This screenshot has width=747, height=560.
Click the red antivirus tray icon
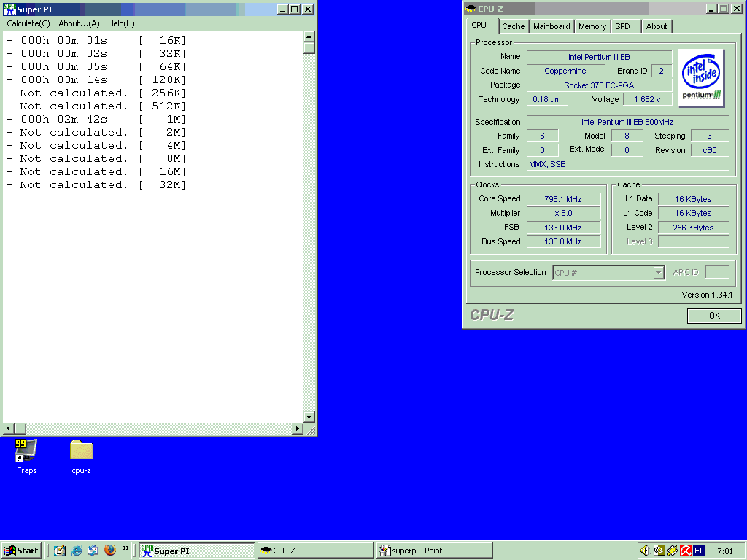click(686, 551)
